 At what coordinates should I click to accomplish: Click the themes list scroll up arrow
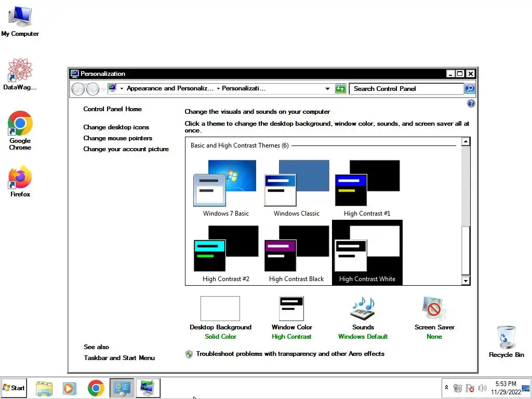(x=465, y=141)
